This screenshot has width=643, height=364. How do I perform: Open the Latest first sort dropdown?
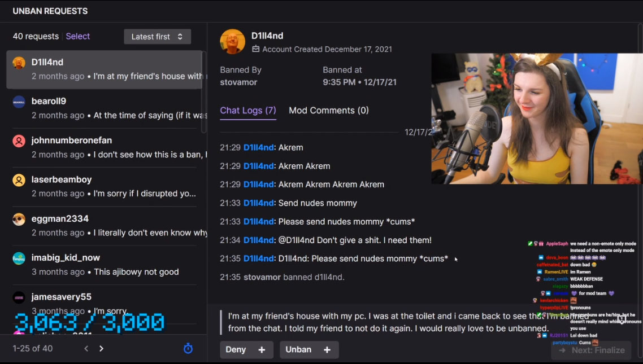click(x=158, y=37)
